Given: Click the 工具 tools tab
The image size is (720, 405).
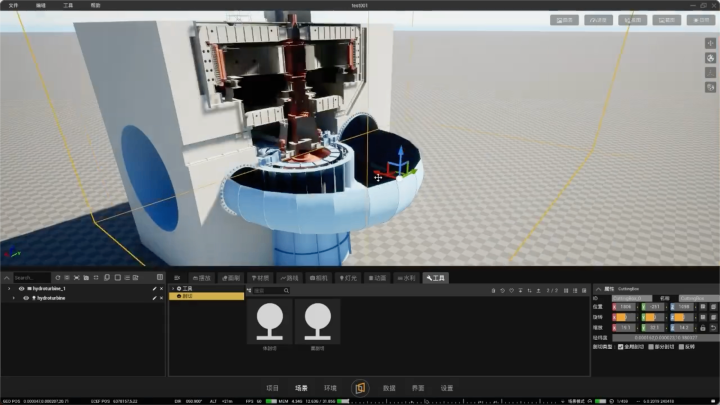Looking at the screenshot, I should pos(436,277).
